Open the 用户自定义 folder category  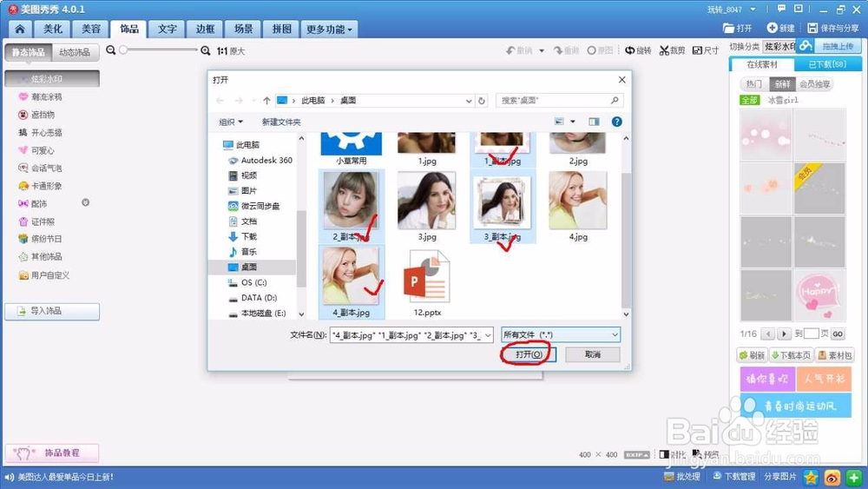point(50,275)
